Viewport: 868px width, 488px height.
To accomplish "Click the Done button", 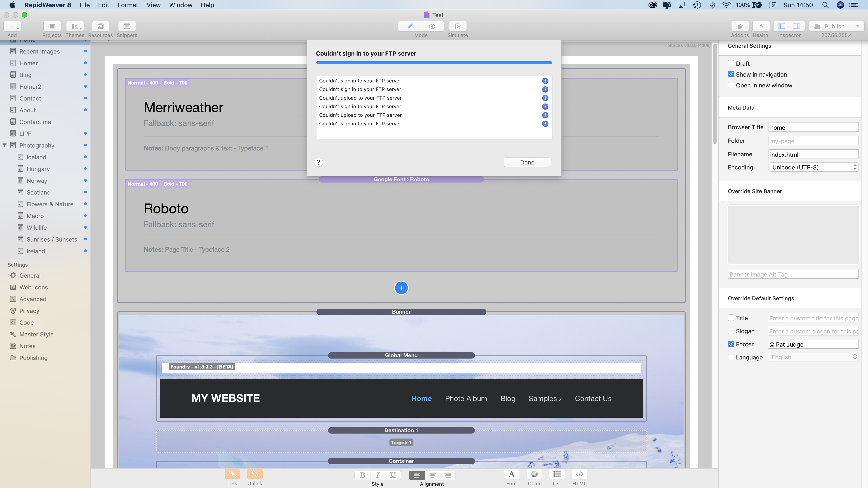I will [527, 162].
